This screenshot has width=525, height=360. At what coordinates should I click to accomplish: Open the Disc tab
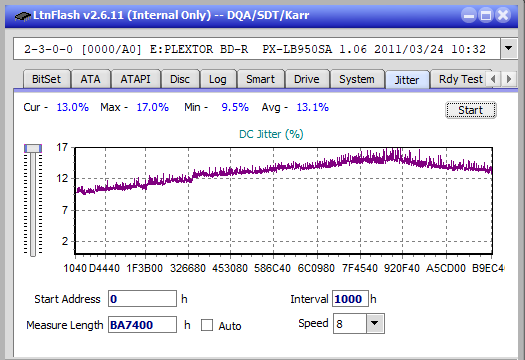[x=180, y=79]
